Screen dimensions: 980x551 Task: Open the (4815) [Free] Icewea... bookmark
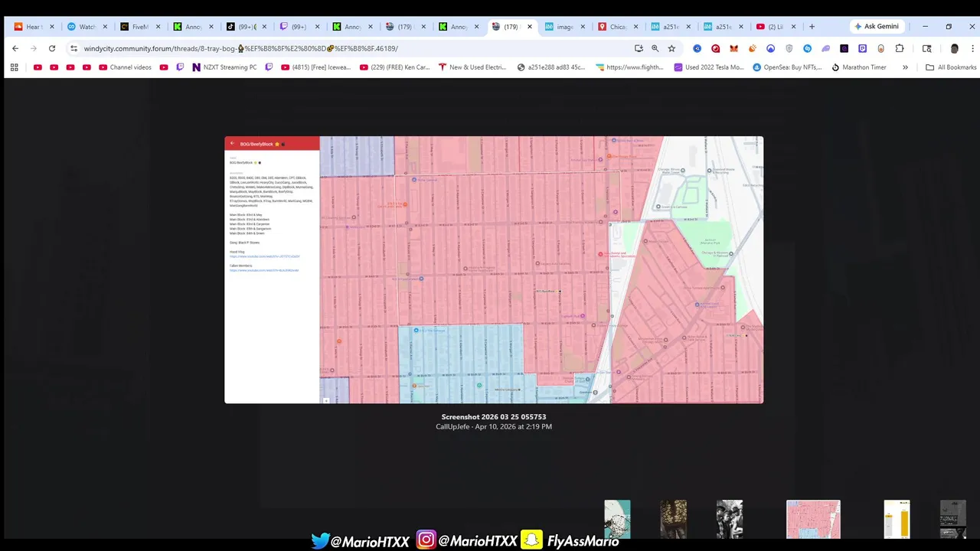(x=315, y=67)
